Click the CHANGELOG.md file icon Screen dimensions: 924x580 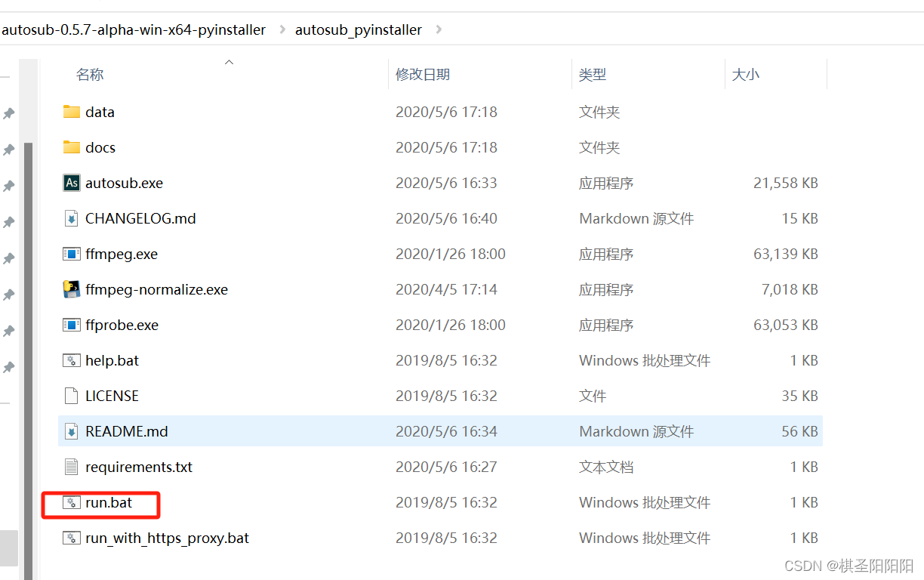(72, 218)
